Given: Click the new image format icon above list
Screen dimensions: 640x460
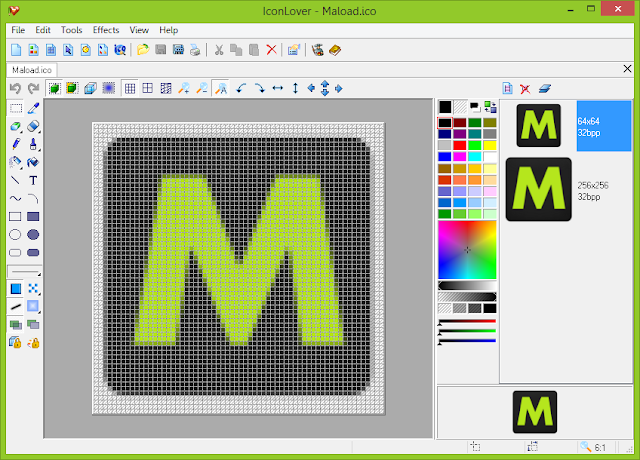Looking at the screenshot, I should click(507, 88).
